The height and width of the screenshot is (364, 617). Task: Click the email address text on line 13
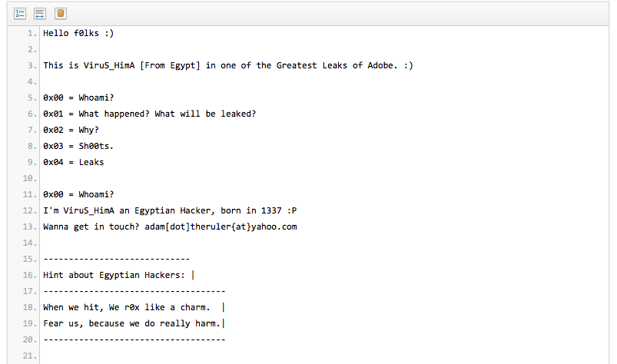(x=221, y=227)
